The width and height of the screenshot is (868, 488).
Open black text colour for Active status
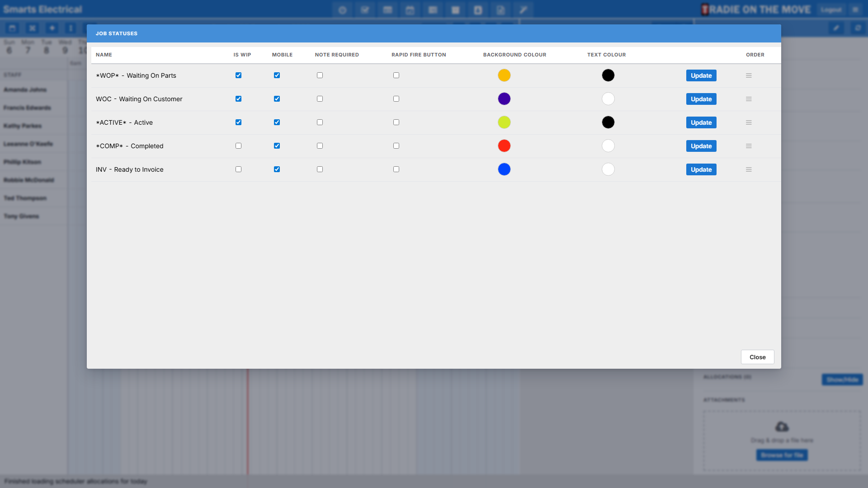(608, 122)
